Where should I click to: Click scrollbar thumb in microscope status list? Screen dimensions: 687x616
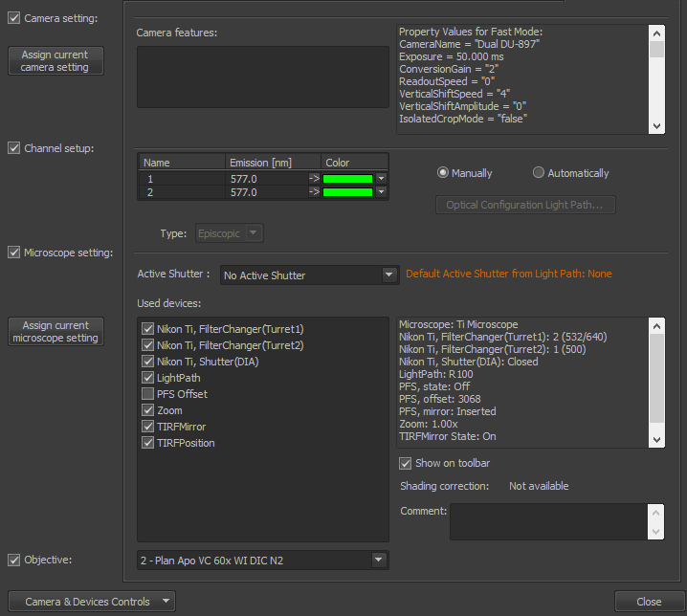[656, 378]
